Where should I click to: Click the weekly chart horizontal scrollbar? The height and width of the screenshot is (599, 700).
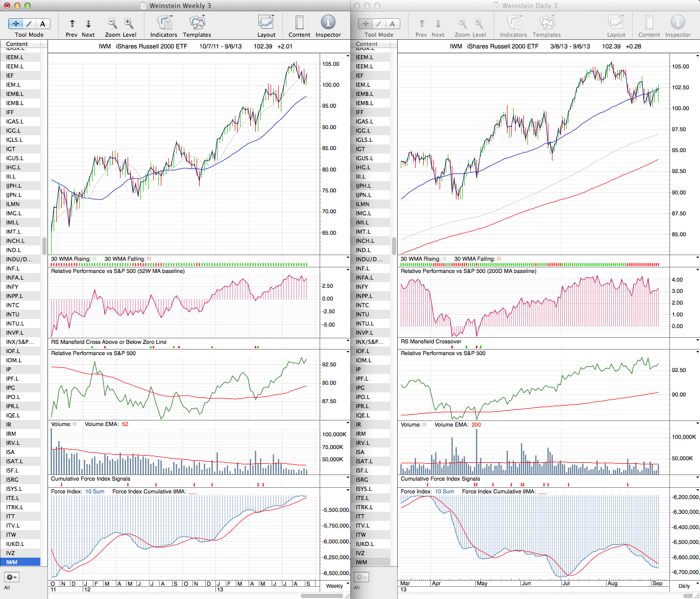pos(322,595)
